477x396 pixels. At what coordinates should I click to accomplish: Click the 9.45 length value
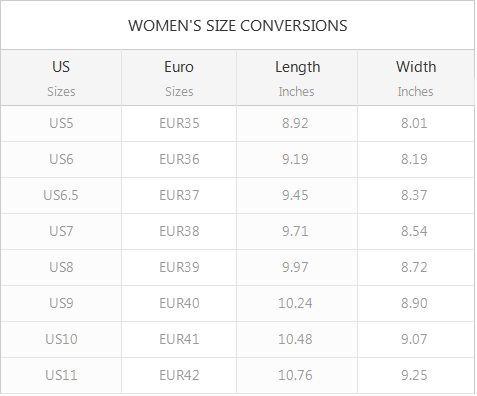pyautogui.click(x=295, y=195)
